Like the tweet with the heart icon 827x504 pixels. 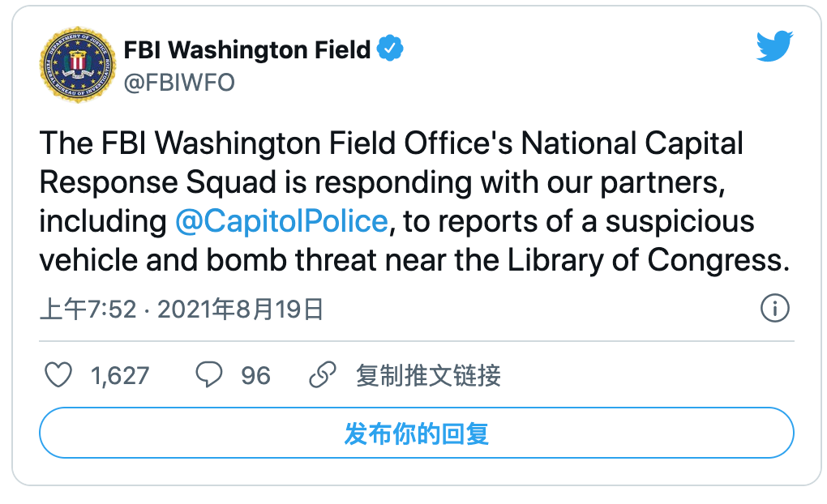[x=58, y=375]
